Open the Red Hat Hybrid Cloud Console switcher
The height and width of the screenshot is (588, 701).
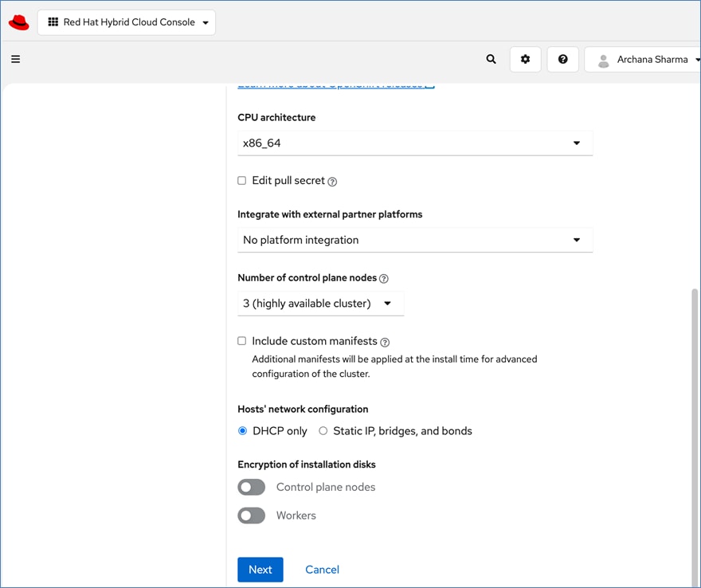point(127,22)
